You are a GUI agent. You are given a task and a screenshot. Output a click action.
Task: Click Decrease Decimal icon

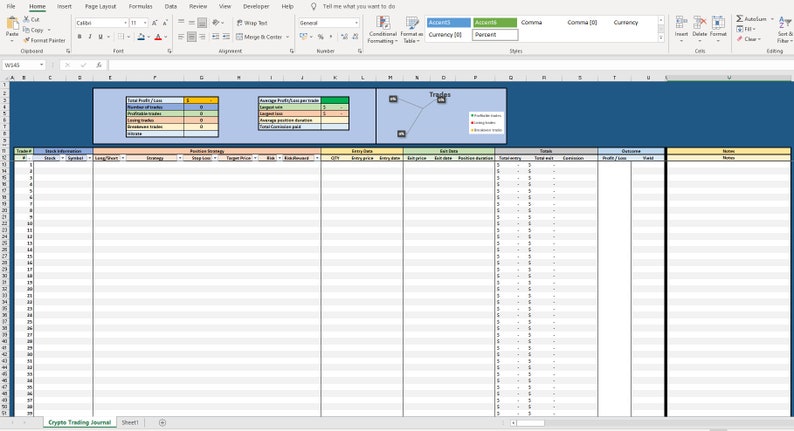(355, 36)
